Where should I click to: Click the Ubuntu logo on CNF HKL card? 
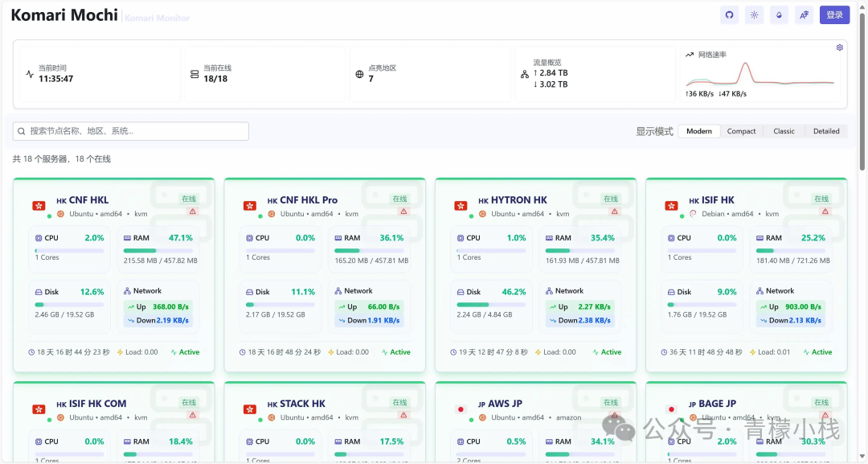[x=60, y=214]
